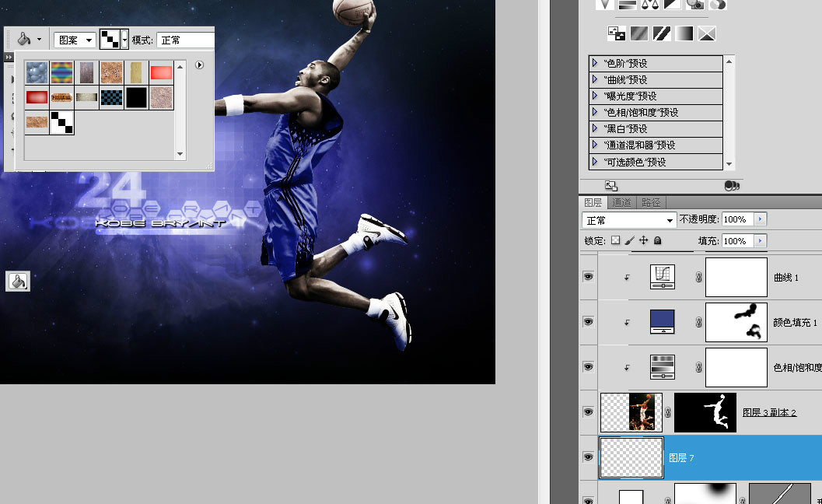
Task: Open the 填充 slider arrow
Action: 760,241
